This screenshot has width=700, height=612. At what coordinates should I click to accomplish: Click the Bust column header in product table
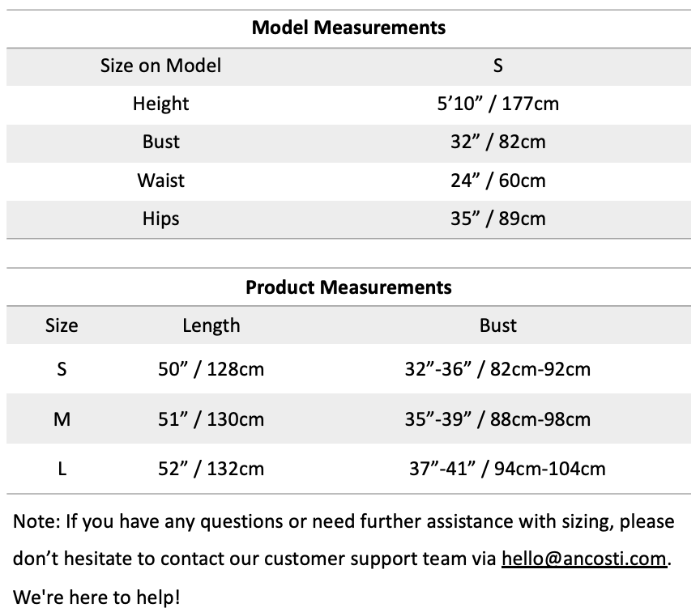[x=497, y=325]
